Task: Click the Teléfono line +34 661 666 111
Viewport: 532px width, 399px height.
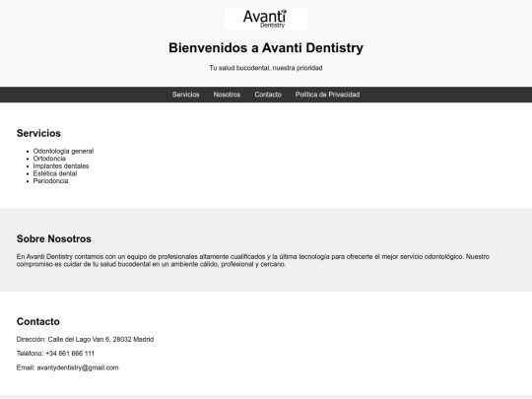Action: [55, 354]
